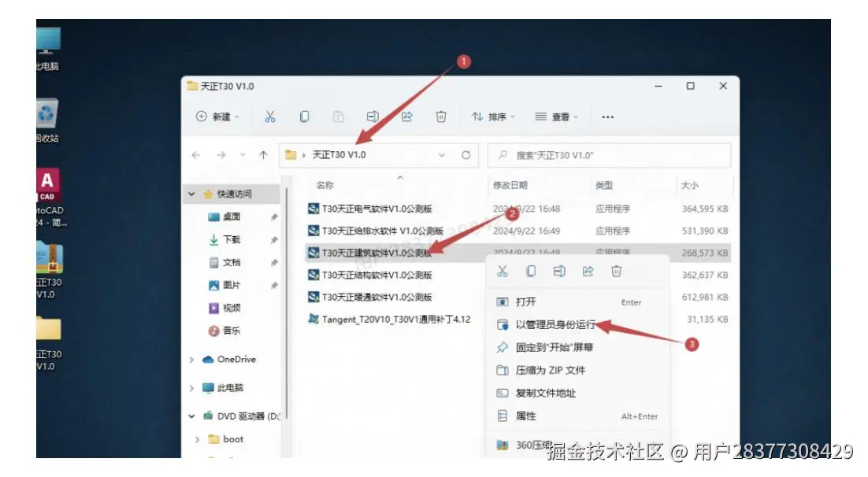
Task: Sort by the 大小 column header
Action: tap(690, 186)
